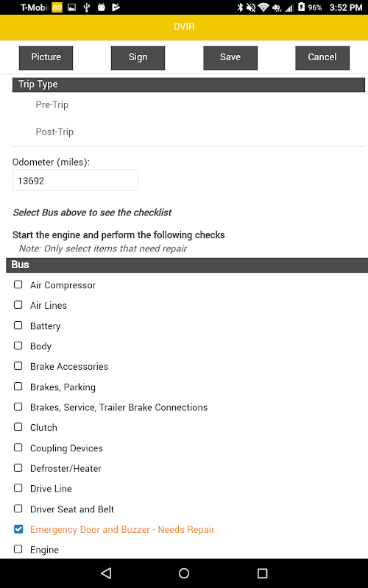Tap the battery status icon
Viewport: 368px width, 588px height.
pyautogui.click(x=301, y=7)
